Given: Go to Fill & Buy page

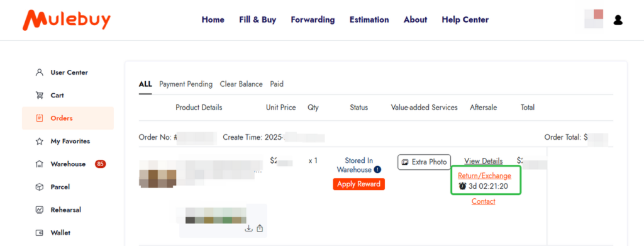Looking at the screenshot, I should coord(257,20).
